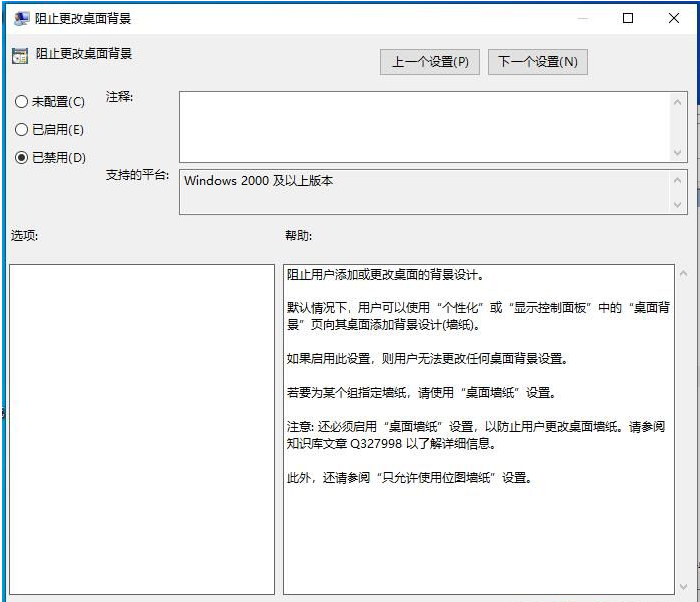Close the 阻止更改桌面背景 dialog

click(x=674, y=18)
